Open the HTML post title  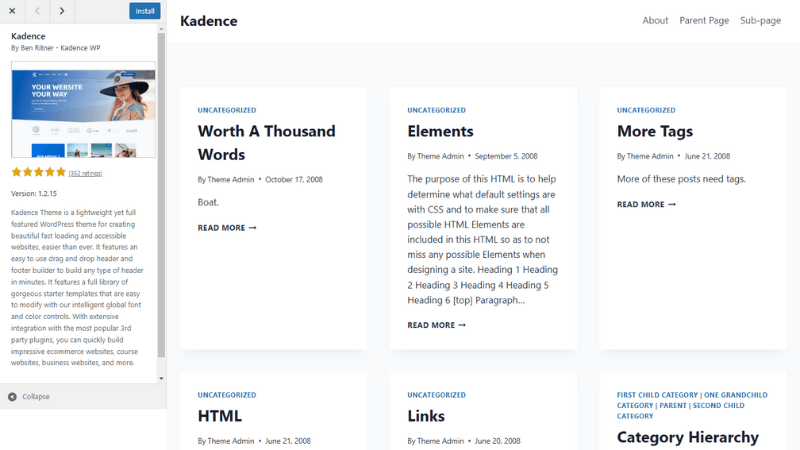point(220,416)
